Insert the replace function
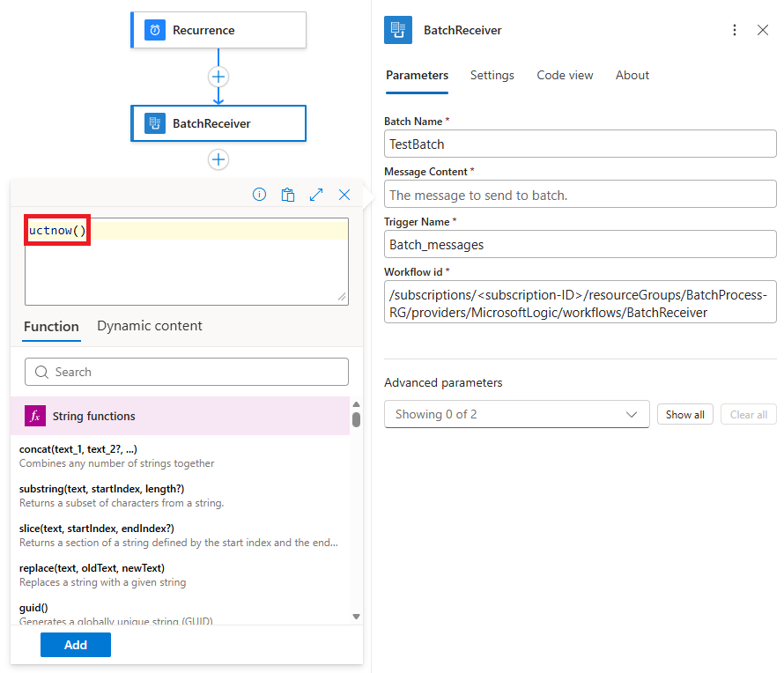The height and width of the screenshot is (673, 784). [180, 575]
